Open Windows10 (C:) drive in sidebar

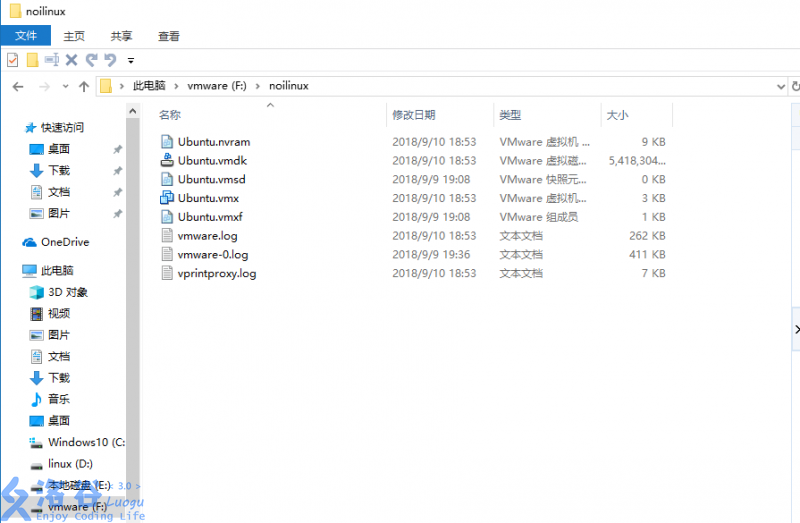86,442
